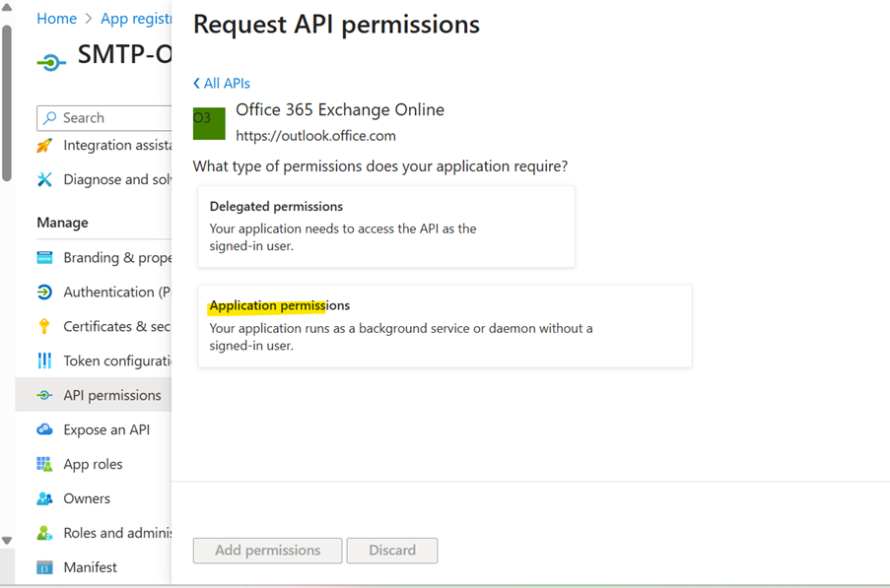Image resolution: width=890 pixels, height=588 pixels.
Task: Click the Discard button
Action: click(x=392, y=550)
